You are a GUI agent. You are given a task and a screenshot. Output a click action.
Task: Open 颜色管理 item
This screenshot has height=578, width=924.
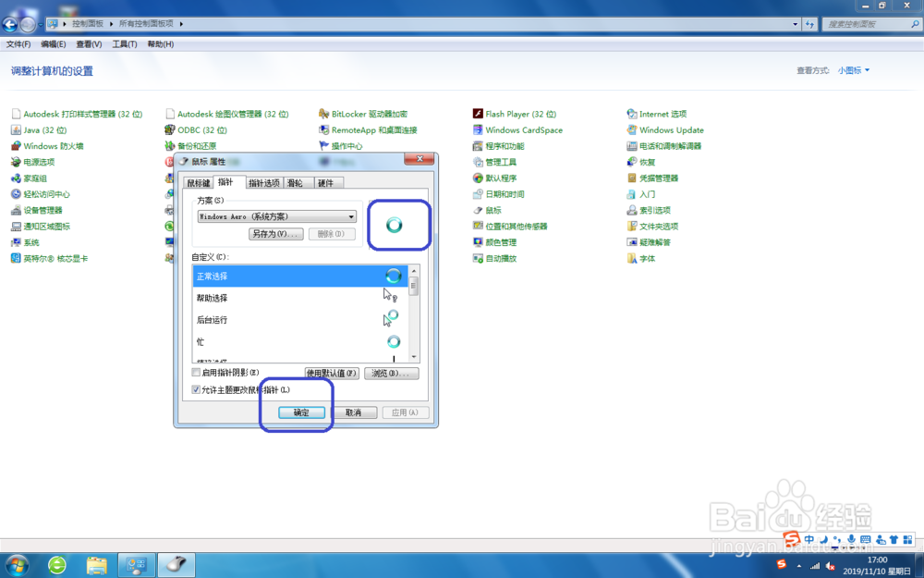click(x=495, y=241)
